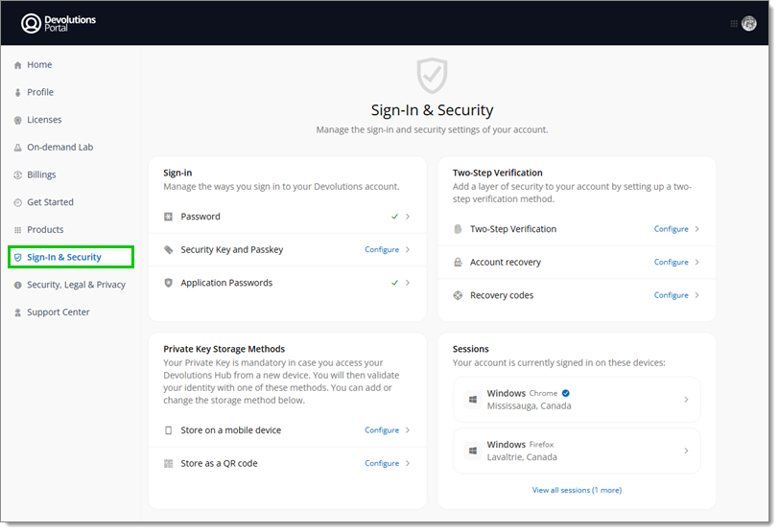Click the Sign-In & Security page heading
Image resolution: width=779 pixels, height=532 pixels.
tap(433, 110)
